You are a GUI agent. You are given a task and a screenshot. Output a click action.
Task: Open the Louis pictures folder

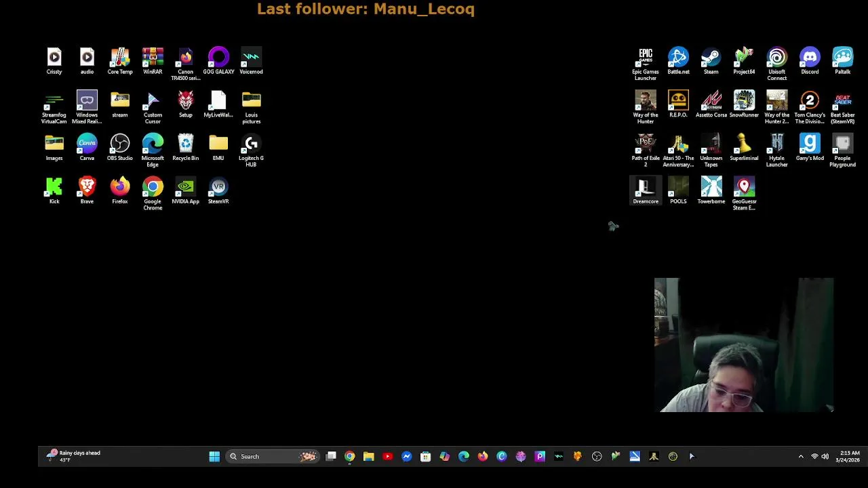tap(251, 107)
